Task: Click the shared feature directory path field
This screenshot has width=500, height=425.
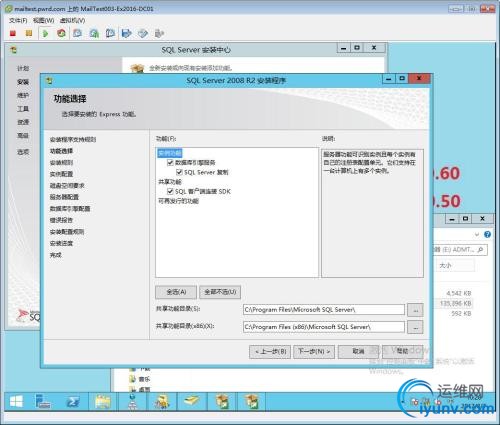Action: pos(324,310)
